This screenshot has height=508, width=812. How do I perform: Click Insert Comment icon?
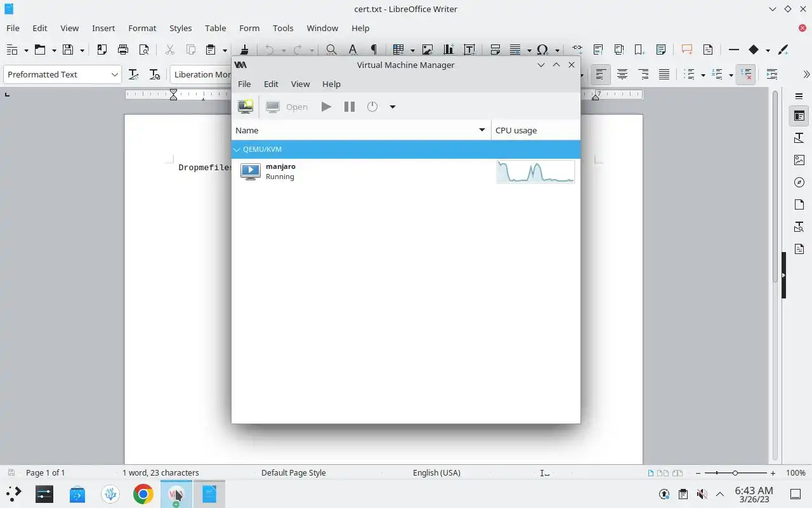(x=687, y=50)
